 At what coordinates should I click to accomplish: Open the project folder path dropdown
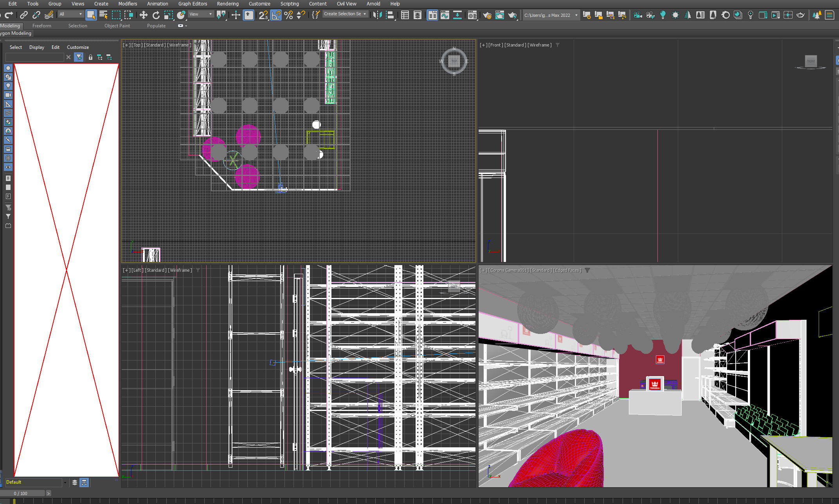[x=551, y=15]
